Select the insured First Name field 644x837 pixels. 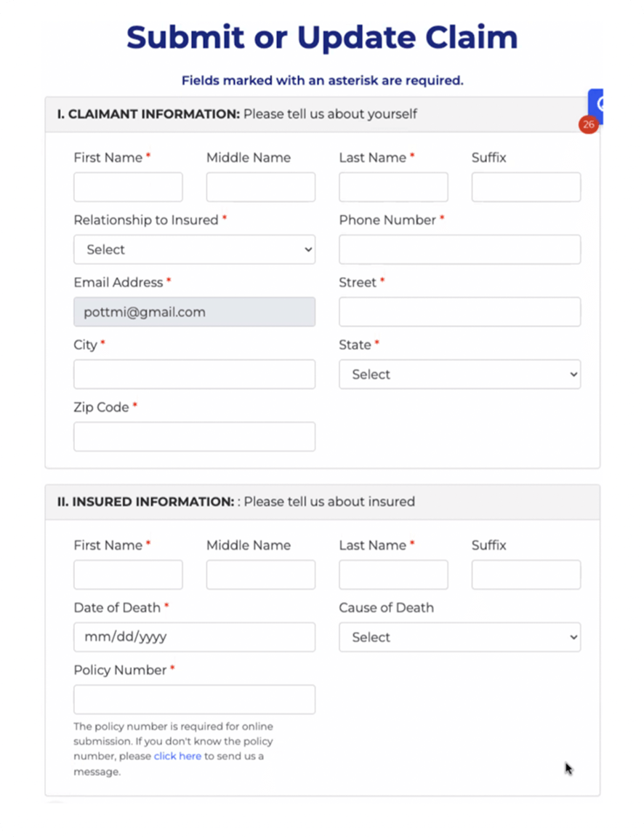point(128,574)
